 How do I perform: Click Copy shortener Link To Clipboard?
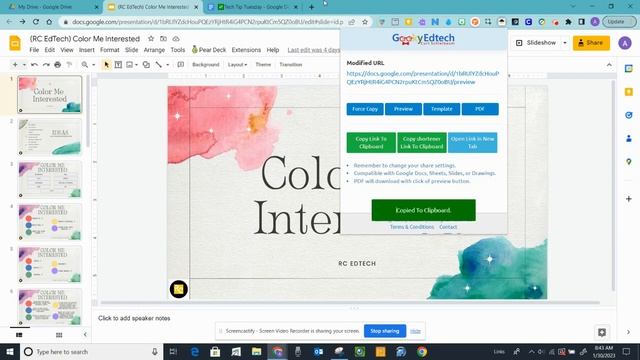click(422, 142)
